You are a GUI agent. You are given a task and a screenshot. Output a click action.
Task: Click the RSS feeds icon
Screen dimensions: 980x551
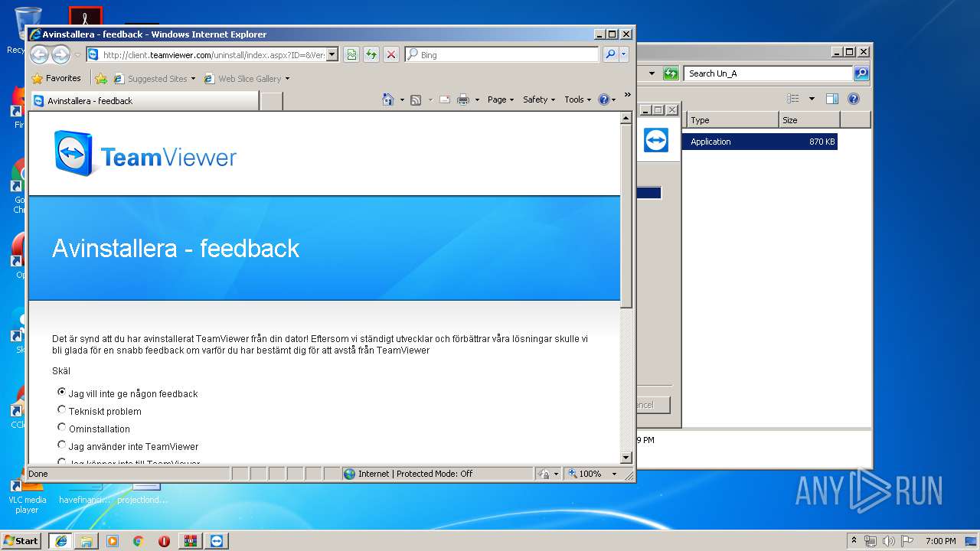coord(416,99)
